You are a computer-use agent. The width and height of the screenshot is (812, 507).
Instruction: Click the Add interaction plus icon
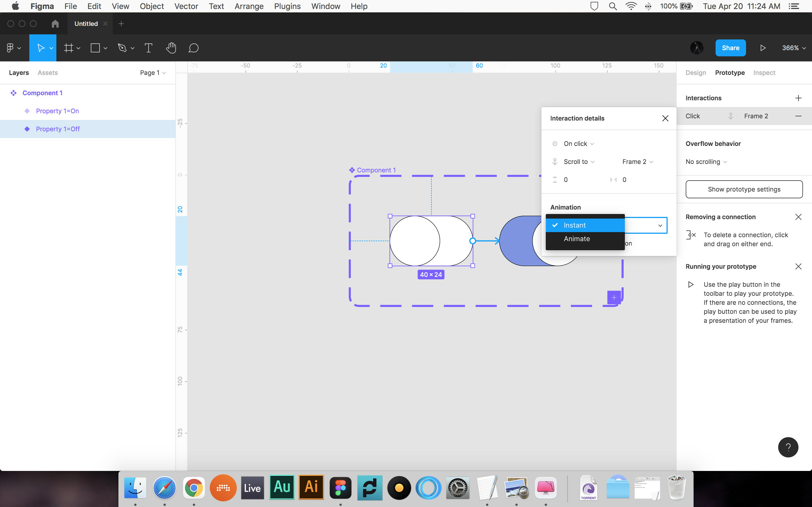tap(798, 97)
